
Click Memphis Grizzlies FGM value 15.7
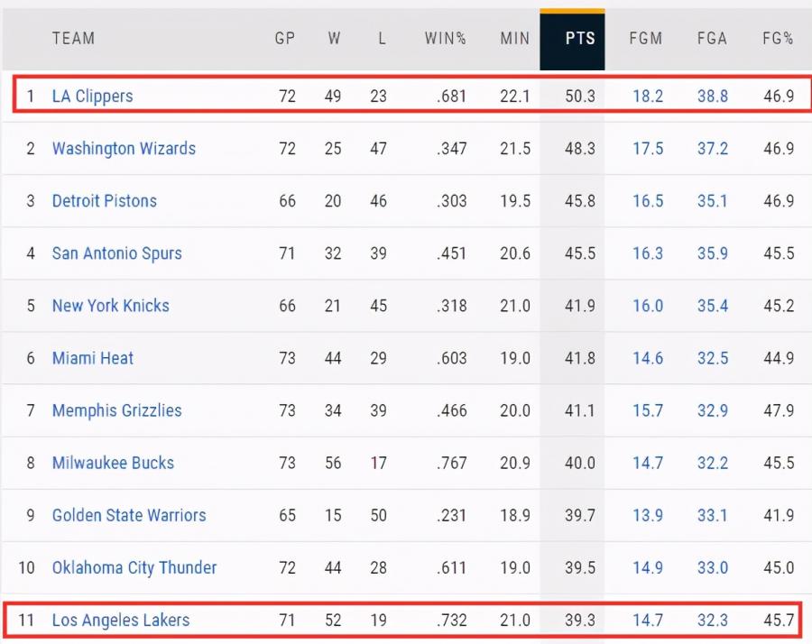[648, 410]
